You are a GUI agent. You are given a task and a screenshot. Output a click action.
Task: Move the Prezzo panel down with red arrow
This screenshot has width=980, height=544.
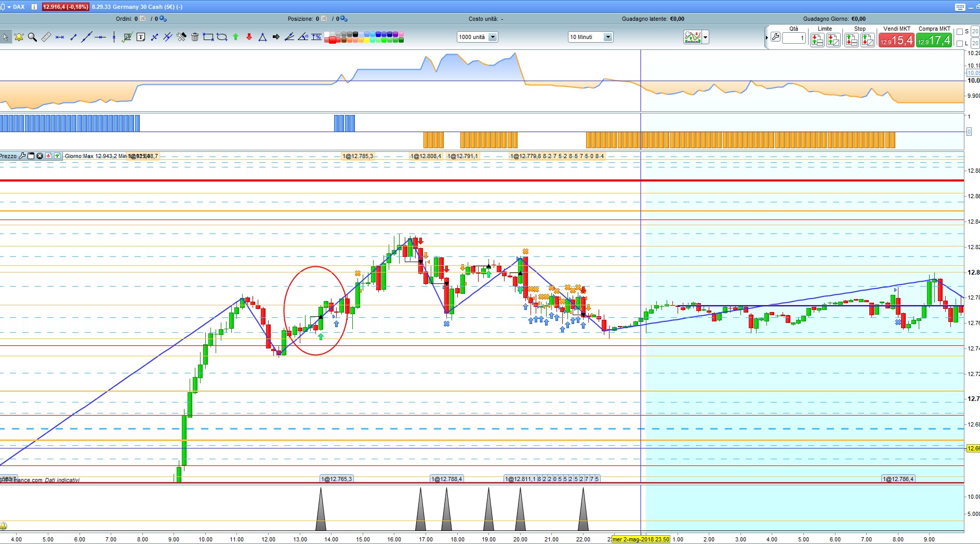[48, 156]
